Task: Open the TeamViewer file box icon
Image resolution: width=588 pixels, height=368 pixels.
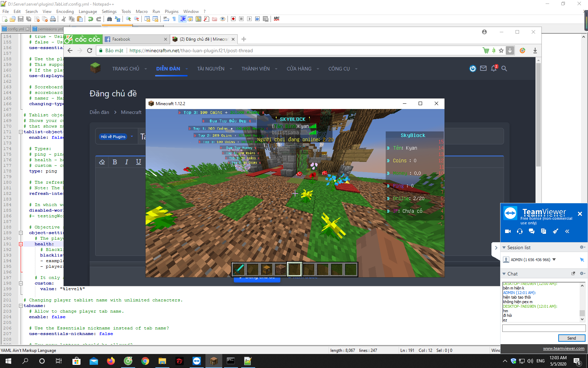Action: click(x=544, y=231)
